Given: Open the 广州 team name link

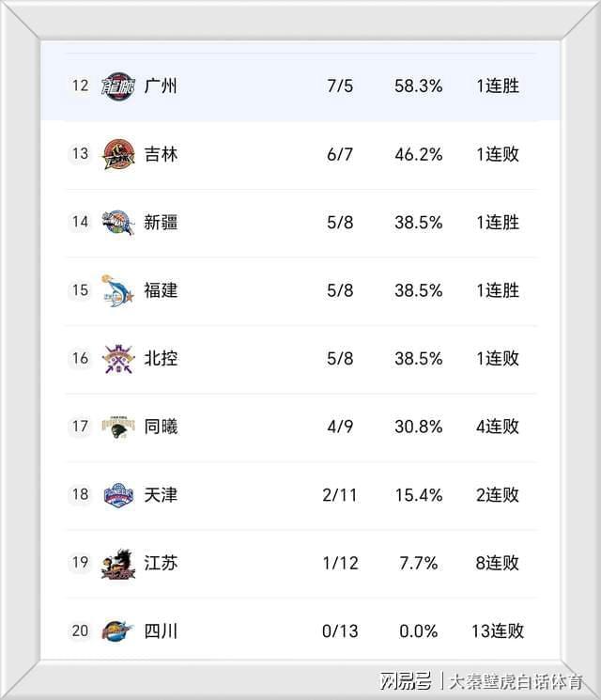Looking at the screenshot, I should click(x=161, y=86).
